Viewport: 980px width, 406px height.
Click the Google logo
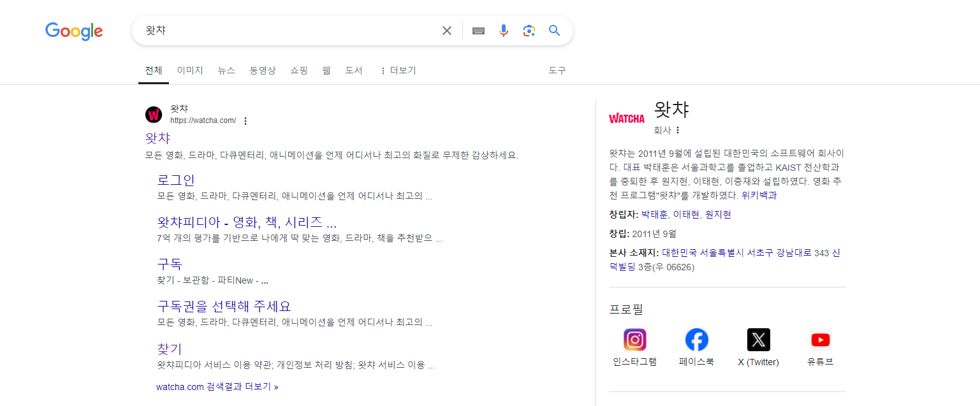point(74,31)
